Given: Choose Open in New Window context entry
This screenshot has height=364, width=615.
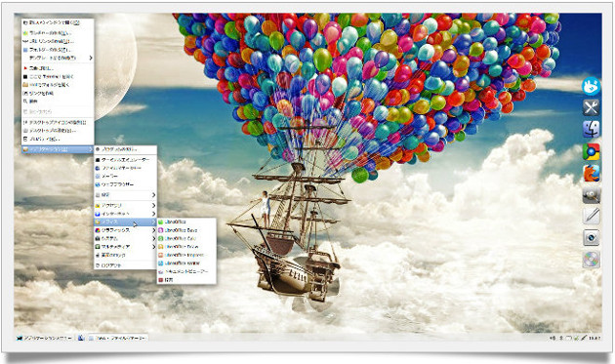Looking at the screenshot, I should (x=58, y=22).
